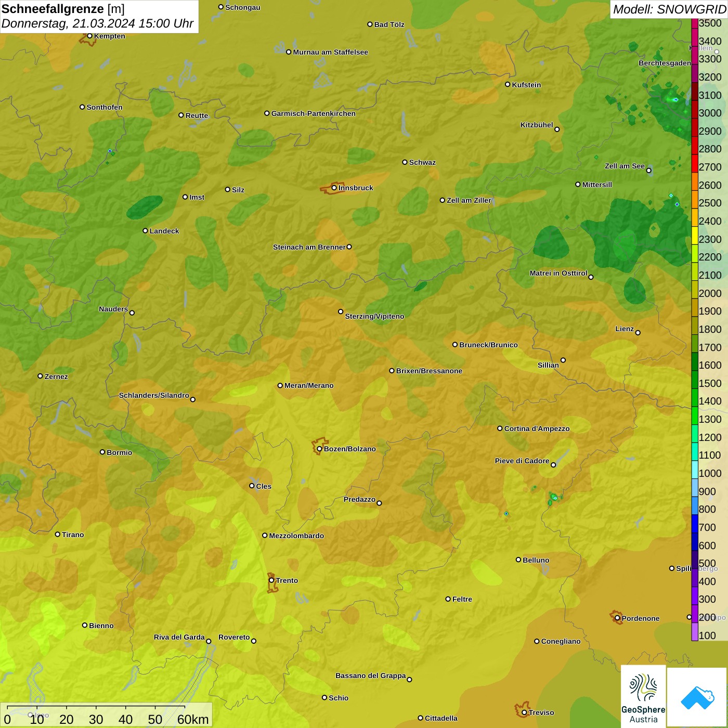Click the "Lienz" town label
The width and height of the screenshot is (728, 728).
tap(625, 329)
